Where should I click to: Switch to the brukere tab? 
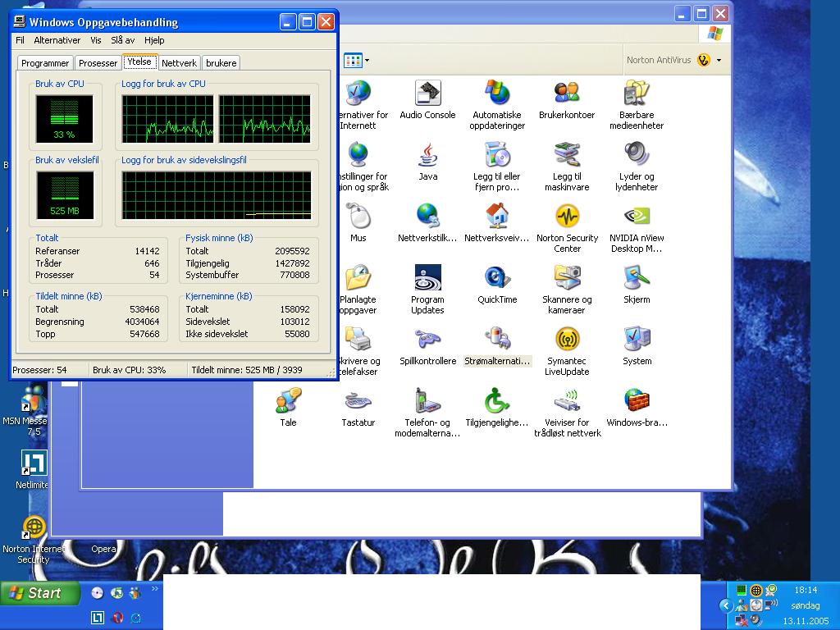click(221, 62)
